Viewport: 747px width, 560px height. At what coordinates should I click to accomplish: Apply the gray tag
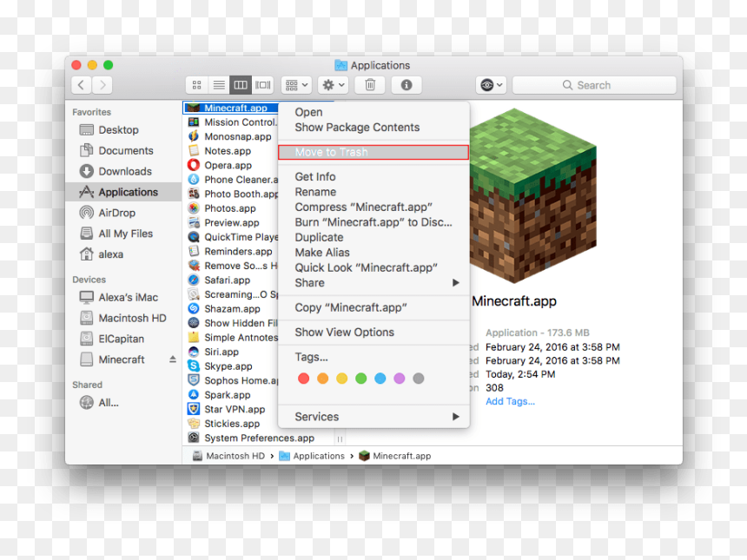419,379
